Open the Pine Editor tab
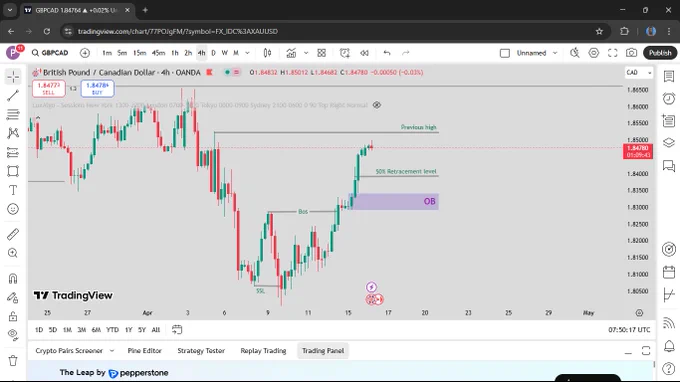 click(x=144, y=351)
